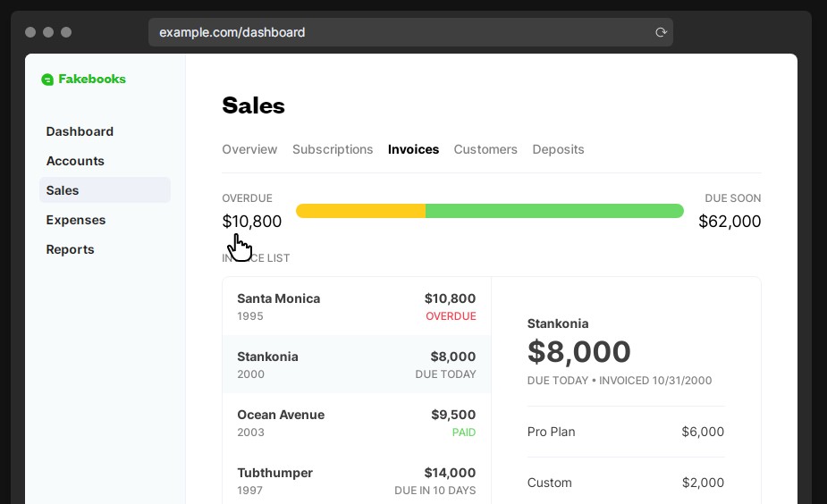This screenshot has height=504, width=827.
Task: Open the Deposits tab
Action: pos(558,149)
